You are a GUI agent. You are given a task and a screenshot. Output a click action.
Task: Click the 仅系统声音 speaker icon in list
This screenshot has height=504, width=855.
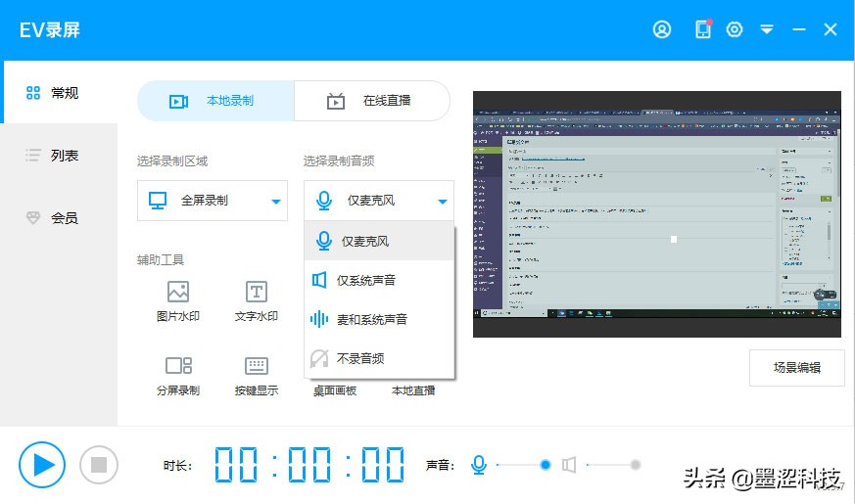point(319,280)
